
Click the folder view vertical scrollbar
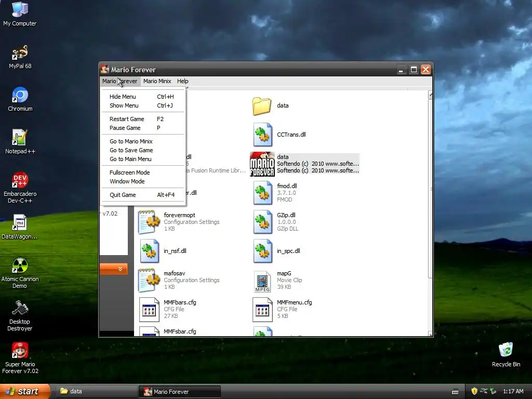click(x=430, y=214)
